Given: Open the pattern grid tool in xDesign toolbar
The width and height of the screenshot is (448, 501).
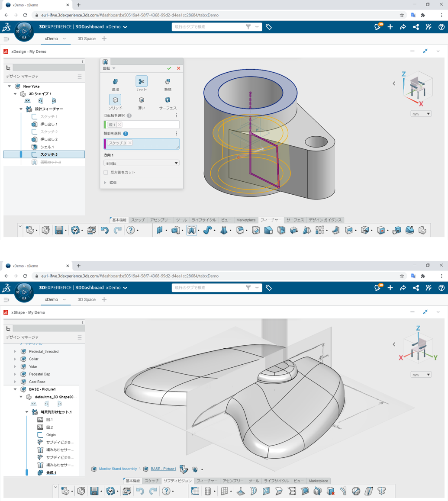Looking at the screenshot, I should (320, 230).
